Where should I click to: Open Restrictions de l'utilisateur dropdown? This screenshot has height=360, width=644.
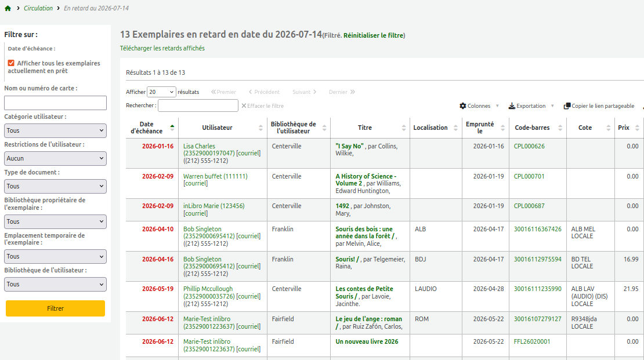pyautogui.click(x=56, y=158)
